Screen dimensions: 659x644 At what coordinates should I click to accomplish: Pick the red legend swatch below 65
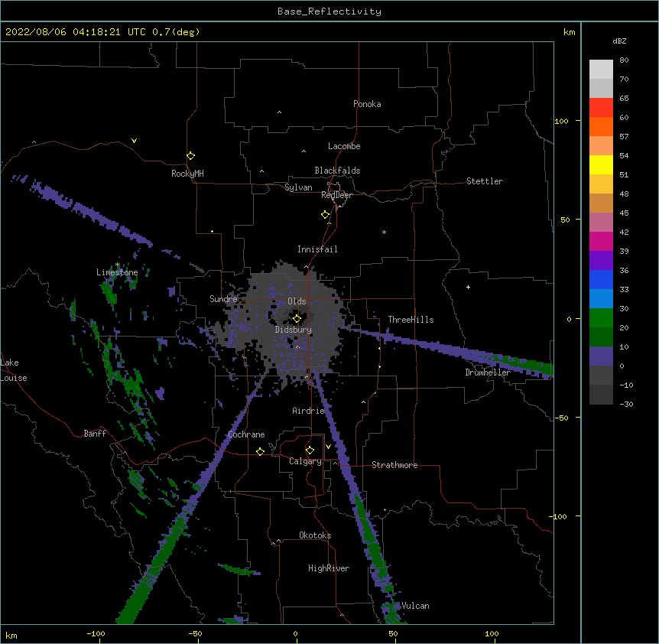601,108
